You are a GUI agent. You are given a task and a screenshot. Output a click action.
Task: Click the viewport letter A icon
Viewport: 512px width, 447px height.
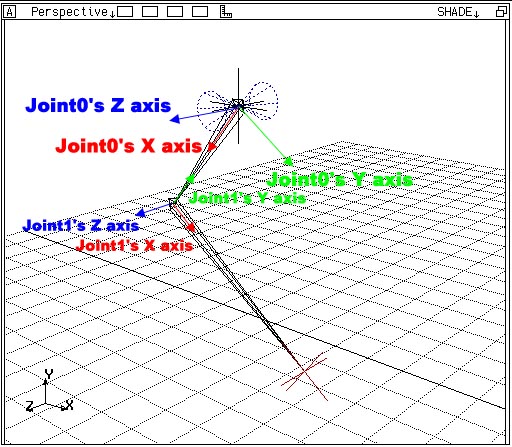pos(9,12)
